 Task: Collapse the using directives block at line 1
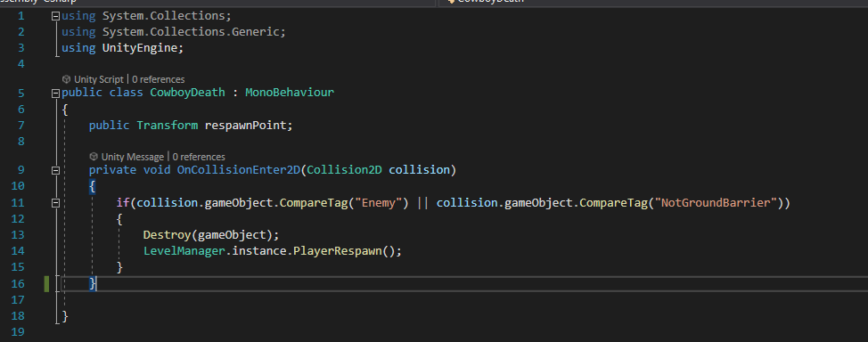55,16
